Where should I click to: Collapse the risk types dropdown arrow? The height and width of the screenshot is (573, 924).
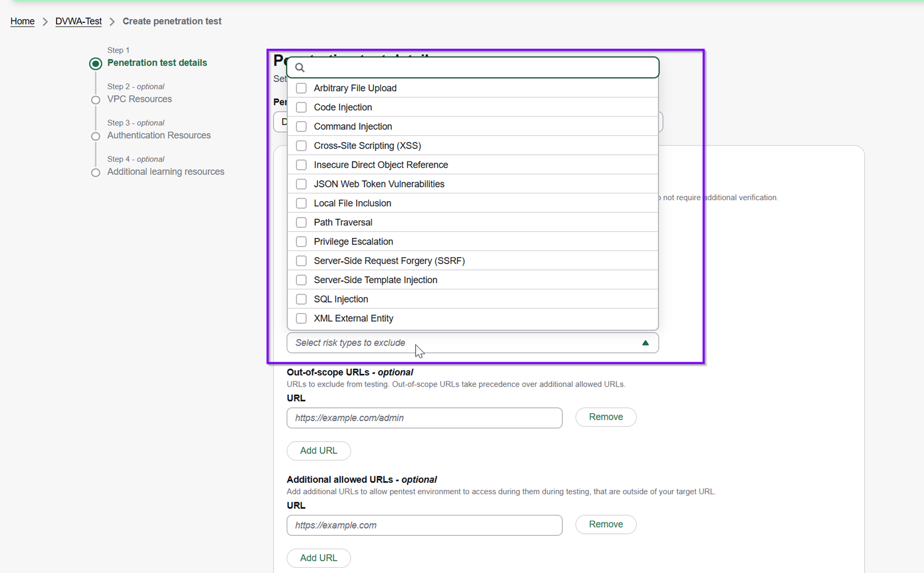[645, 343]
